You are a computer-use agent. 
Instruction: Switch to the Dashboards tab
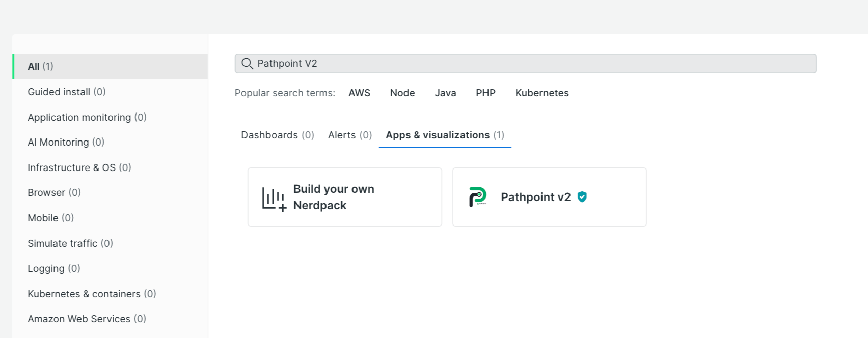tap(278, 135)
